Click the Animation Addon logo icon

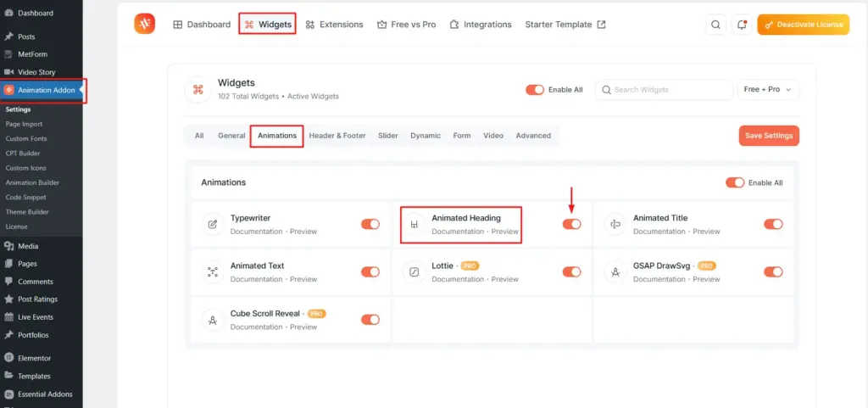(x=144, y=25)
